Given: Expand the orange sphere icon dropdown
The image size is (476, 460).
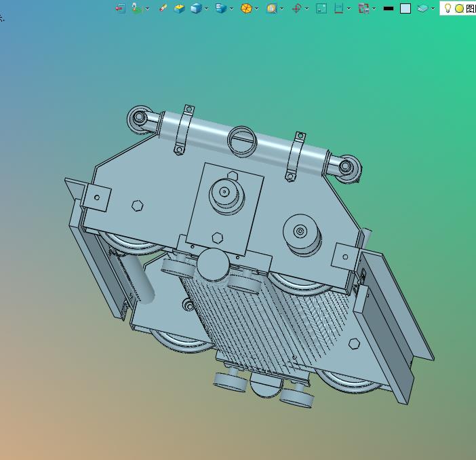Looking at the screenshot, I should point(256,9).
